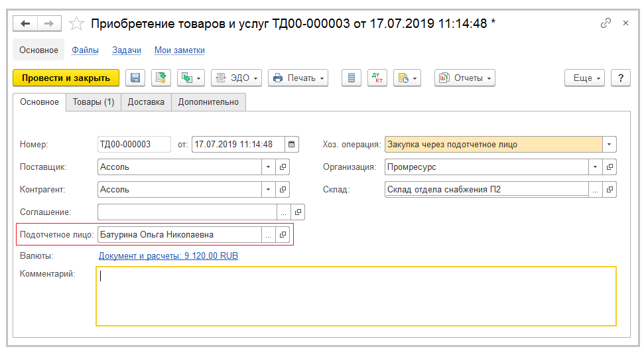Viewport: 644px width, 353px height.
Task: Switch to the Доставка tab
Action: [146, 102]
